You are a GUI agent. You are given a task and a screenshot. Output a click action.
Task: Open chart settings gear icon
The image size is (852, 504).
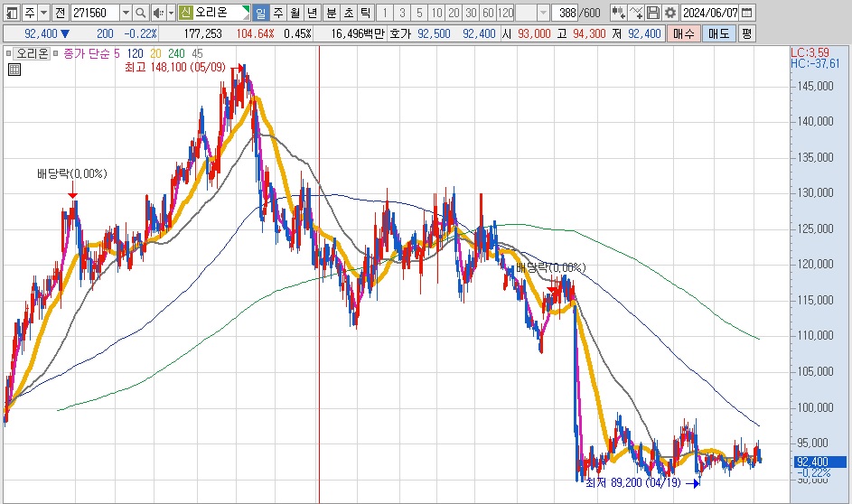click(x=670, y=13)
